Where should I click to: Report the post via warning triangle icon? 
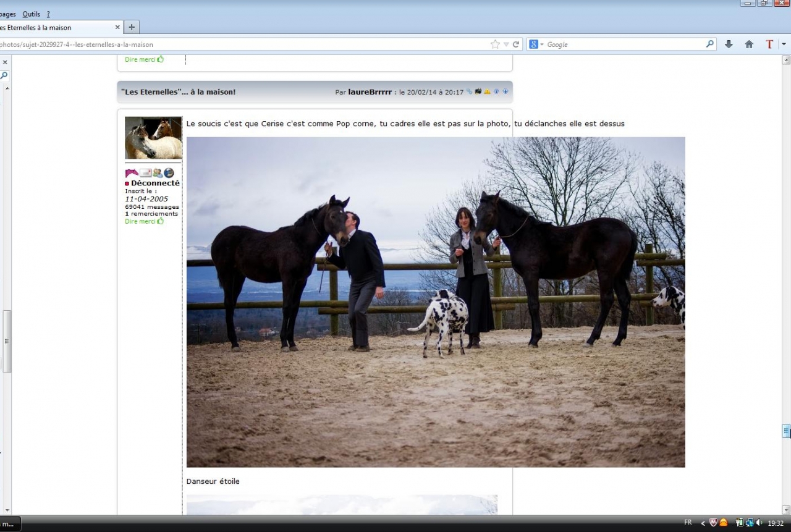click(x=487, y=91)
